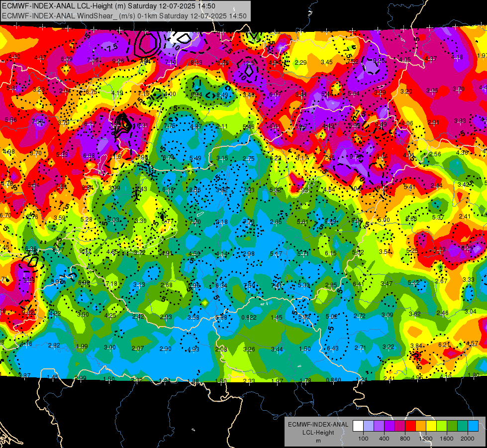Click the yellow legend swatch
The image size is (487, 448).
tap(431, 426)
